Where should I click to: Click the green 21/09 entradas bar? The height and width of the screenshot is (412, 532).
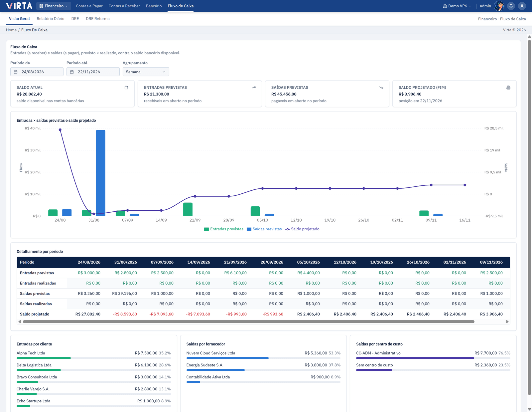pos(188,209)
